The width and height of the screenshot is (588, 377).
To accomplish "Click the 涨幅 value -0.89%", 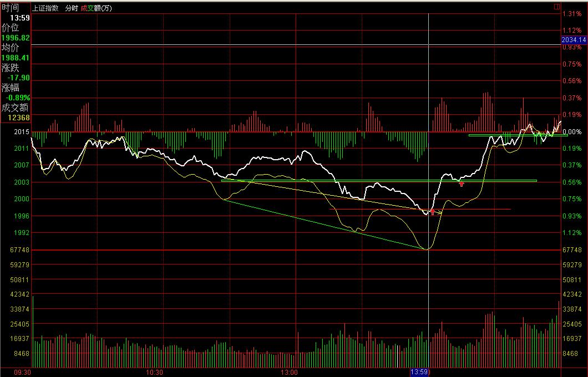I will tap(17, 98).
